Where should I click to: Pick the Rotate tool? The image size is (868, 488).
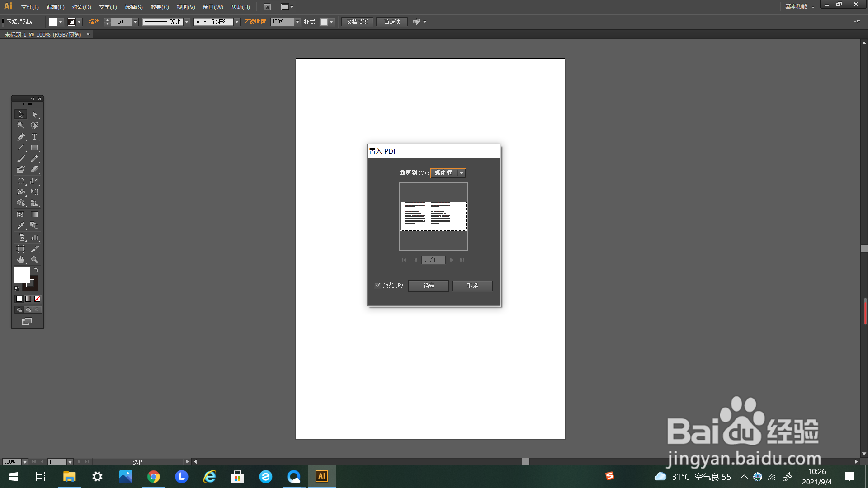tap(21, 181)
